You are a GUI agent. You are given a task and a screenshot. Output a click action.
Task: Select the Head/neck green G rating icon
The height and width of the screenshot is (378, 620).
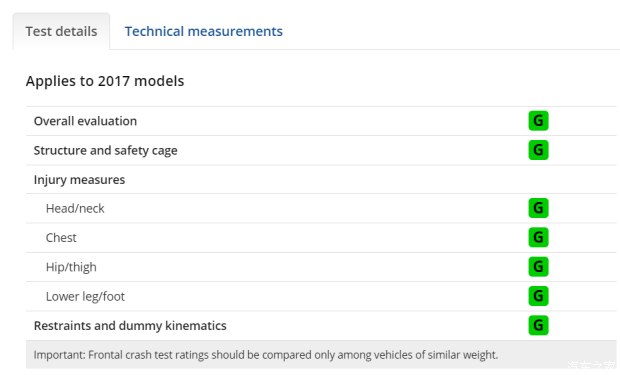point(538,208)
